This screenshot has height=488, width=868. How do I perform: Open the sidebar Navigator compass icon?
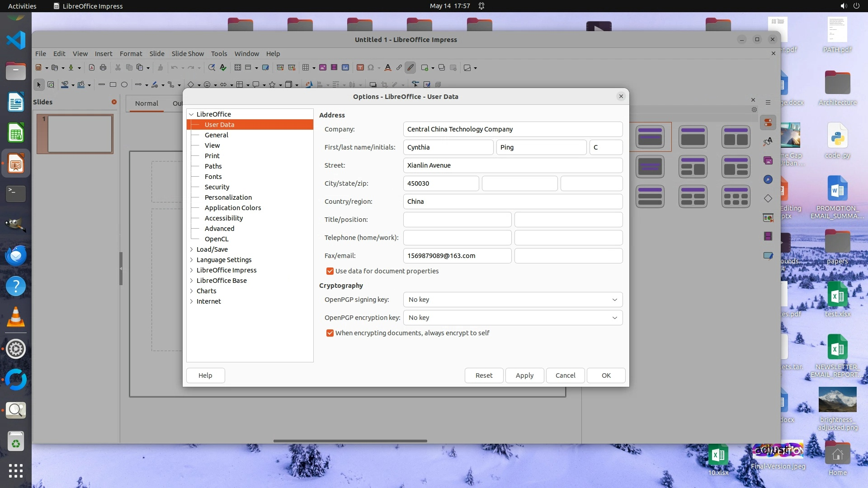(x=768, y=180)
